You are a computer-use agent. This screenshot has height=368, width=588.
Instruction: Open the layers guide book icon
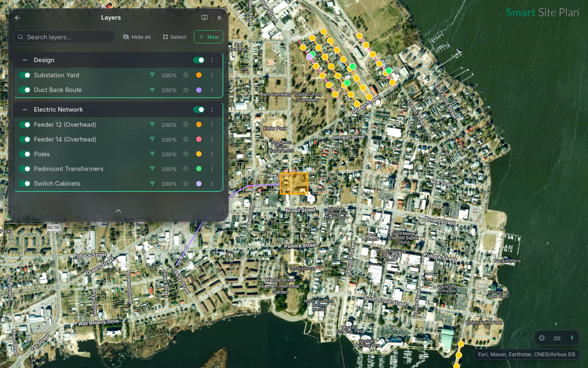click(x=205, y=18)
